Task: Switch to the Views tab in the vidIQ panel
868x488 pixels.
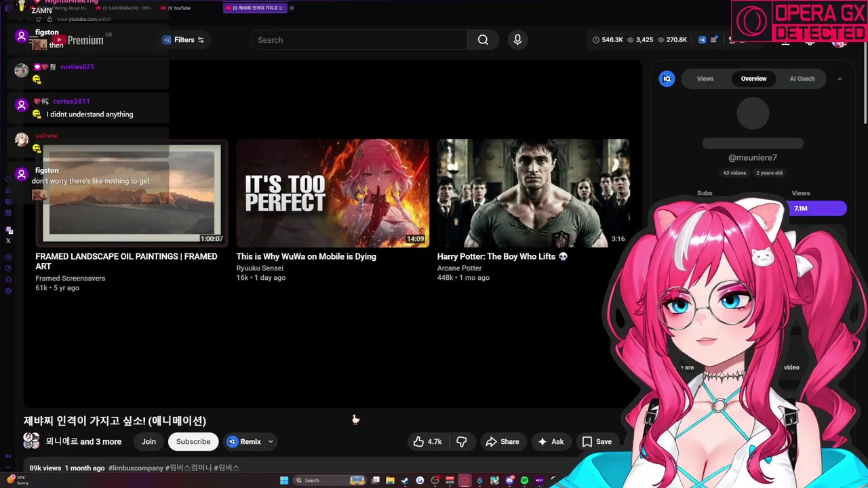Action: pyautogui.click(x=705, y=79)
